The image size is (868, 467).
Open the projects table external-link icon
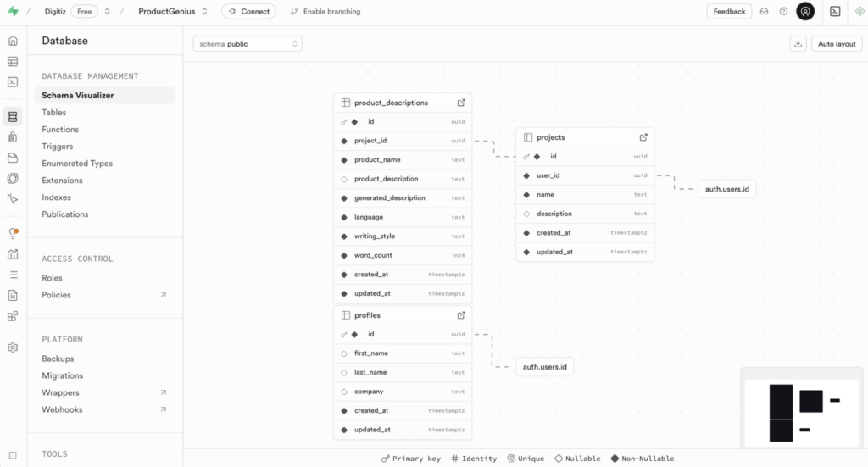coord(643,137)
